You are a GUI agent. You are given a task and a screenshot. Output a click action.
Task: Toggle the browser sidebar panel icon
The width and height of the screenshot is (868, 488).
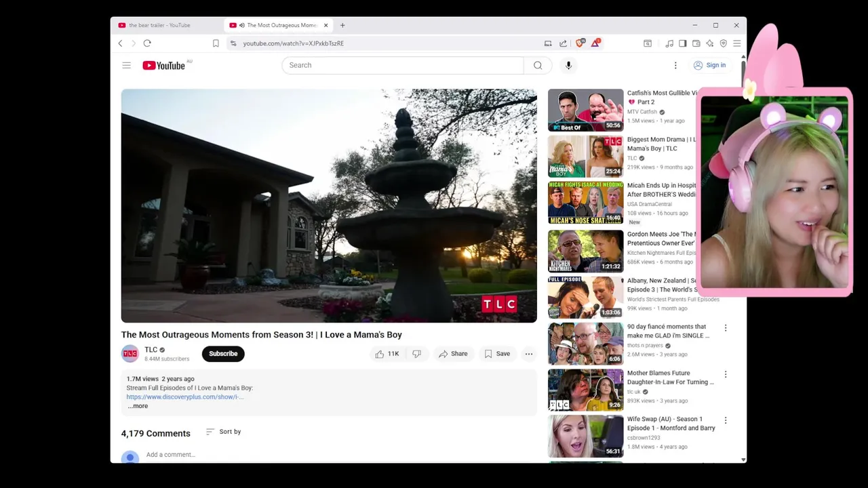[x=683, y=43]
